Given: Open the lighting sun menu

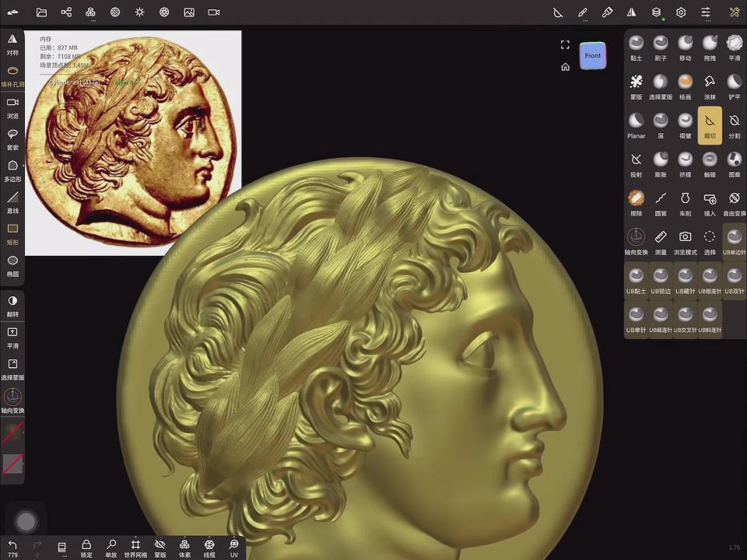Looking at the screenshot, I should point(139,12).
